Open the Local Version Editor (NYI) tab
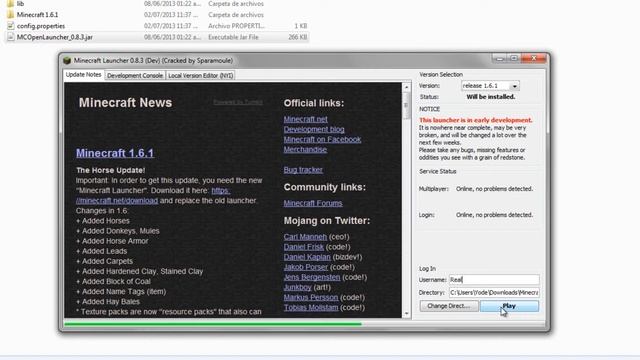 pos(200,76)
